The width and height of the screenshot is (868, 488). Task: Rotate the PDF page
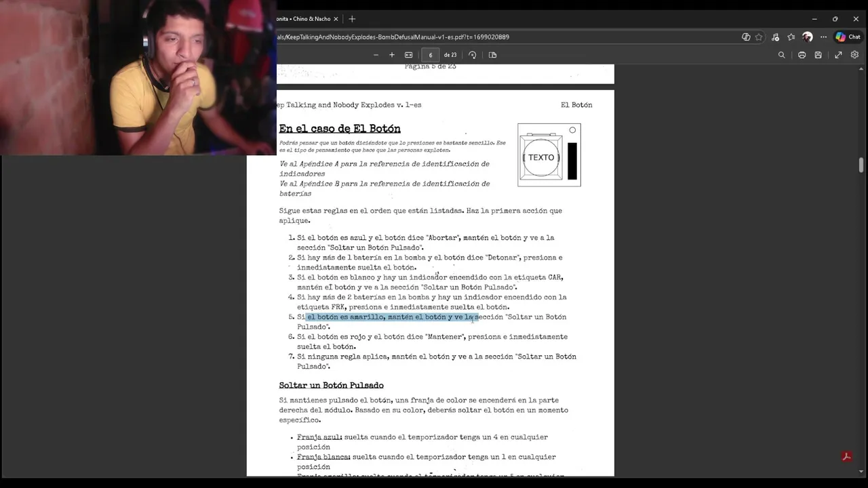[x=473, y=55]
